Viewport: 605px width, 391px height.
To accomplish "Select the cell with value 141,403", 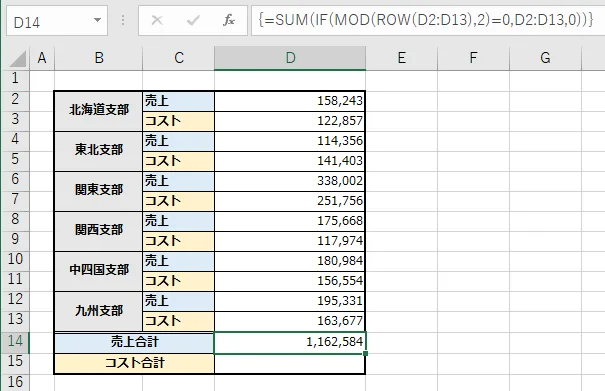I will point(290,161).
